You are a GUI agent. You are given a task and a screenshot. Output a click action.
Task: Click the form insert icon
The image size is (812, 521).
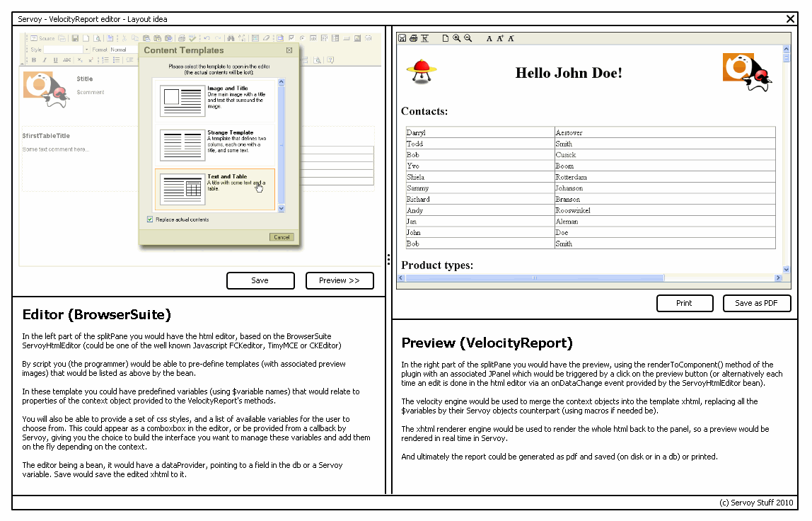point(280,38)
